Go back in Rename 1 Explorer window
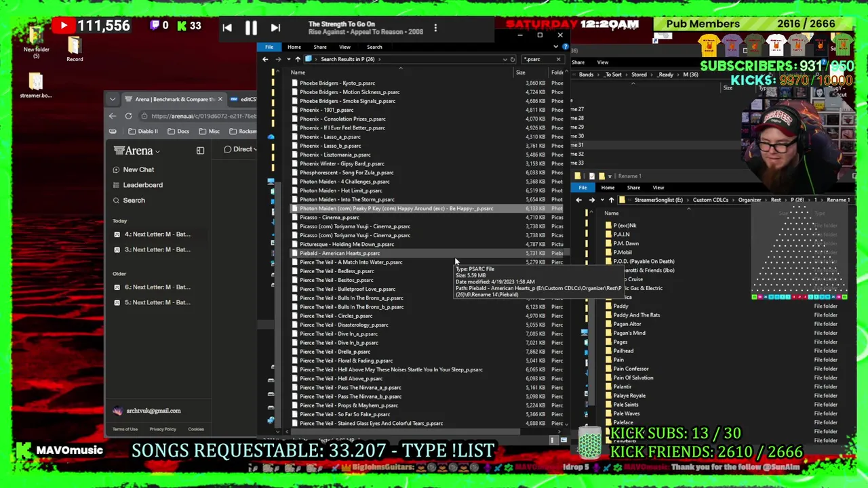The image size is (868, 488). click(578, 200)
